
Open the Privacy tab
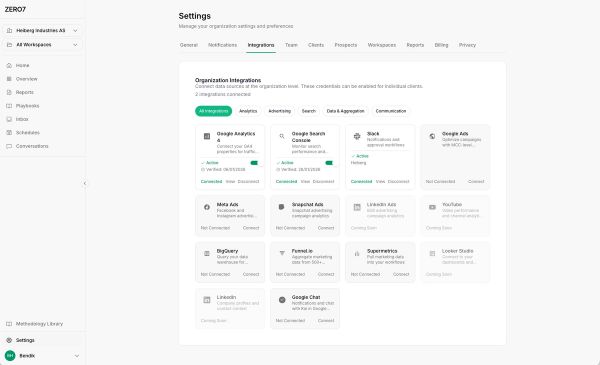click(468, 45)
